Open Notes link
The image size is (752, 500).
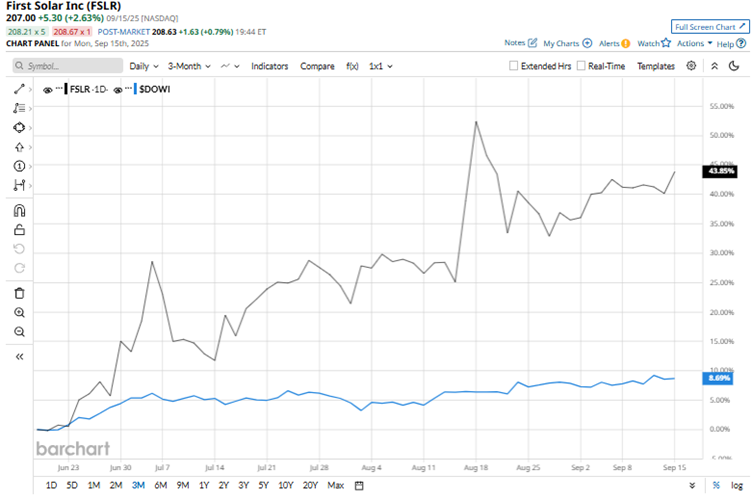point(520,43)
